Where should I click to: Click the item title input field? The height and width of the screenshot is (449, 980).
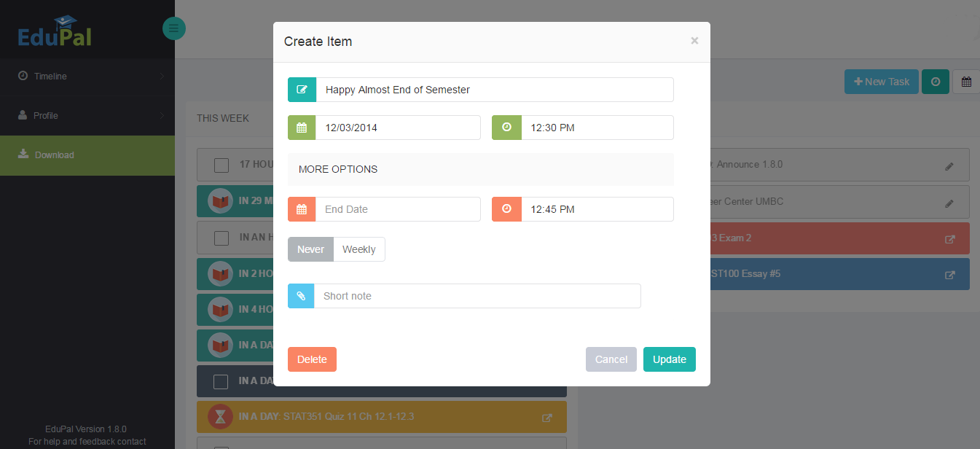(495, 90)
